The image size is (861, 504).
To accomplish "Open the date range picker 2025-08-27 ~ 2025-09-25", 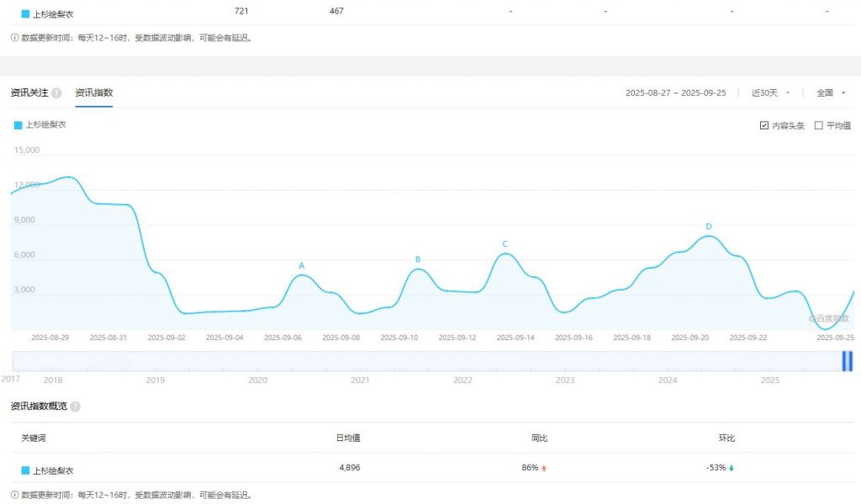I will (675, 93).
